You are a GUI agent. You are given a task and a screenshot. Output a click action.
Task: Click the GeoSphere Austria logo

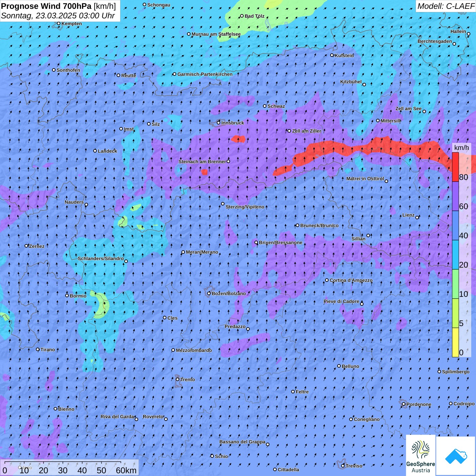point(421,455)
